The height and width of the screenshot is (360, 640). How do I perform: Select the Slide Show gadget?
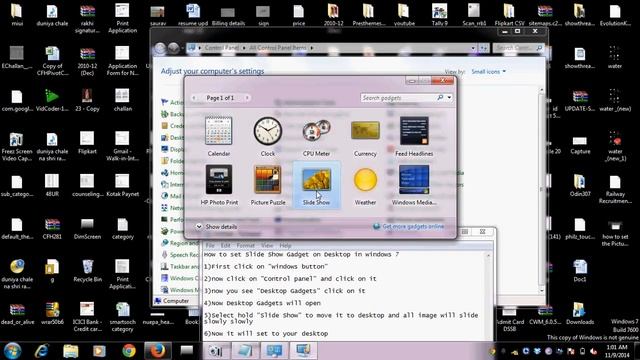coord(316,185)
